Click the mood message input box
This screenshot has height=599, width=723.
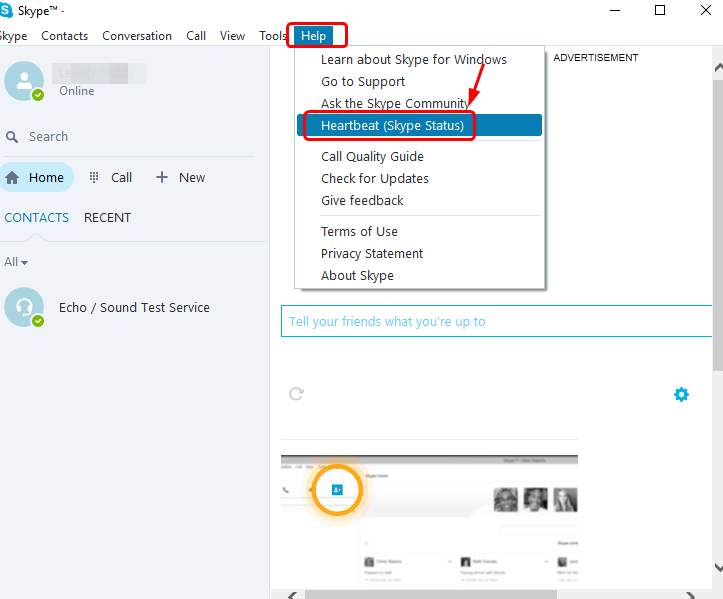(x=497, y=321)
